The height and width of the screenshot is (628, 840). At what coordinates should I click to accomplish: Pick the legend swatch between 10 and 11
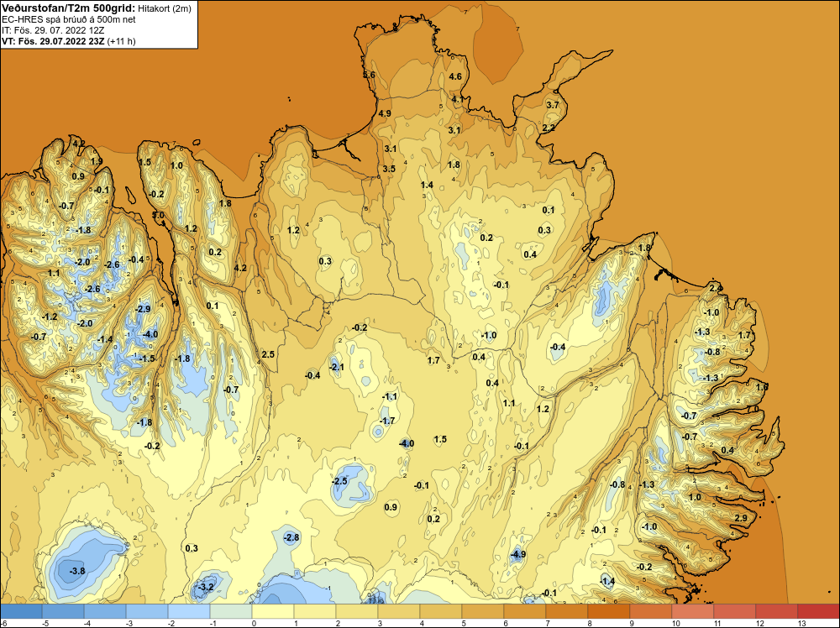click(693, 611)
